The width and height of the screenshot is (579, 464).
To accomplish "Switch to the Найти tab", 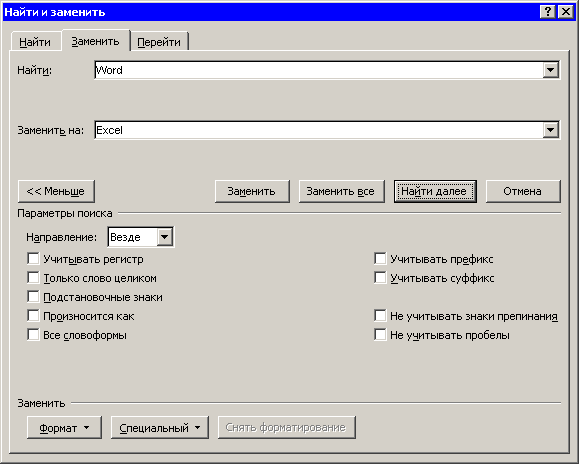I will click(x=35, y=42).
